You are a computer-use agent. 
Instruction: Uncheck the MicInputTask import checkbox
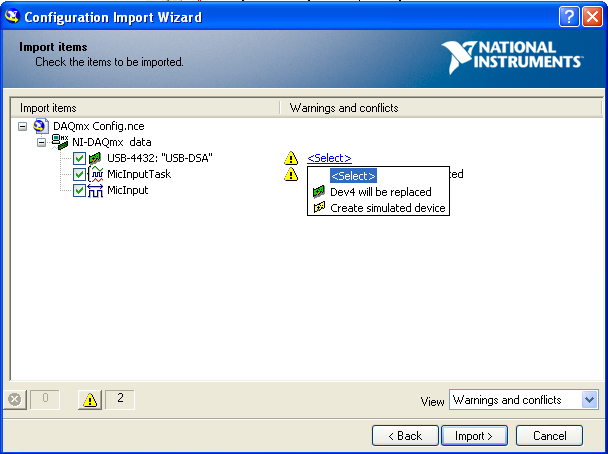pos(79,174)
